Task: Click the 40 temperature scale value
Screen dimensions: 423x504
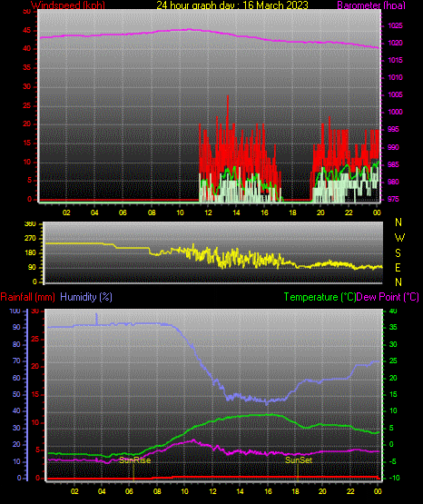Action: click(x=393, y=311)
